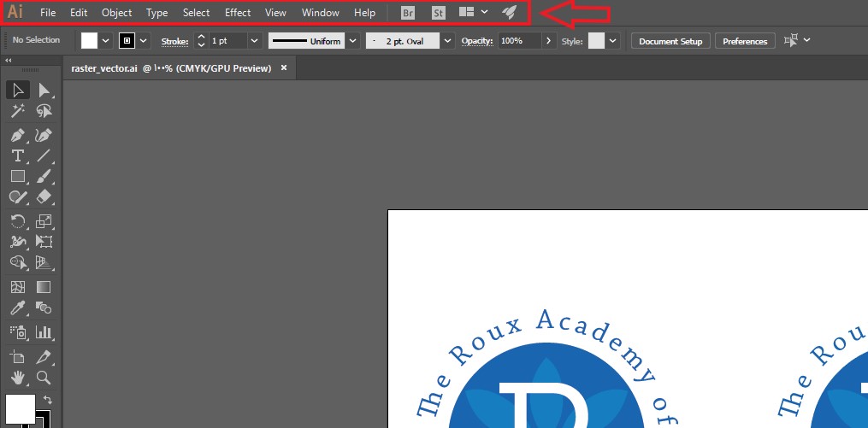868x428 pixels.
Task: Select the Width tool
Action: [18, 242]
